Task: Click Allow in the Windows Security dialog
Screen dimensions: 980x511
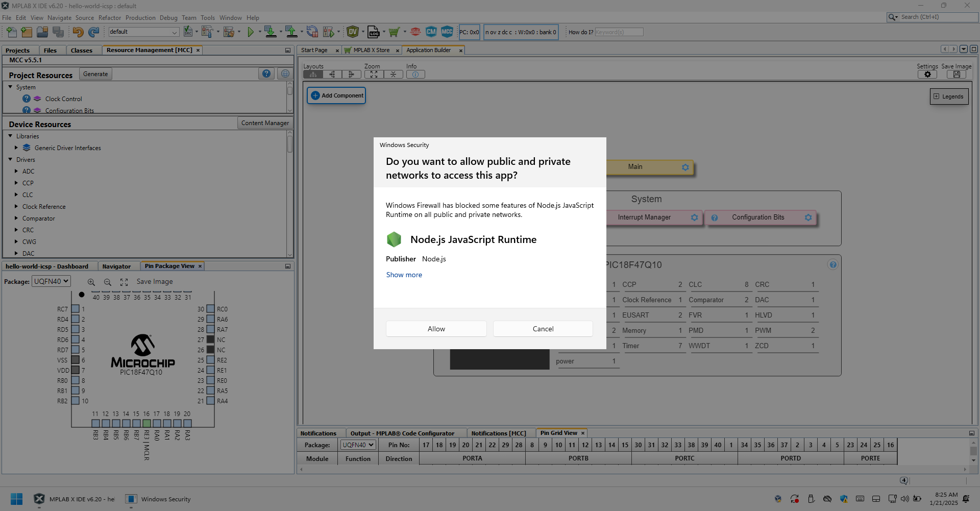Action: click(x=436, y=329)
